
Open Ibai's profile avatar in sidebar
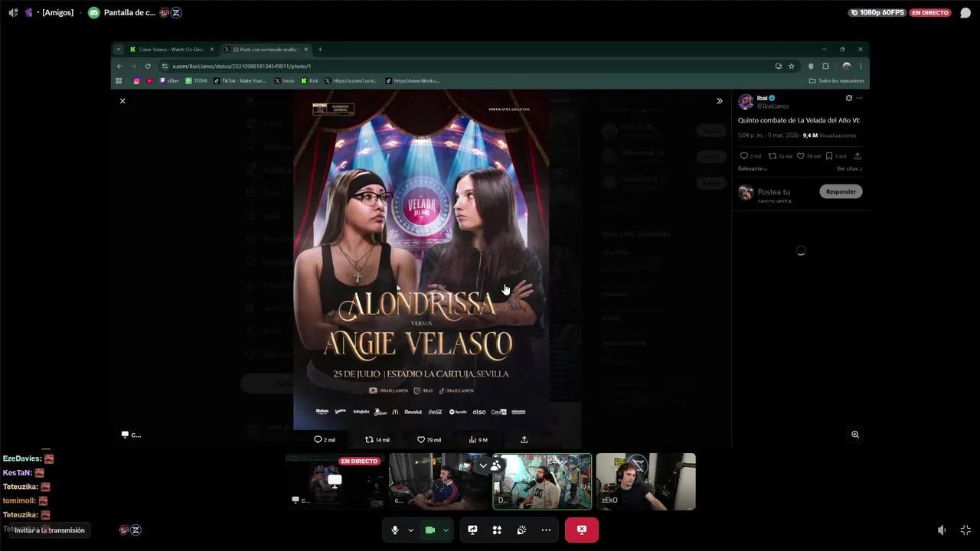tap(746, 102)
